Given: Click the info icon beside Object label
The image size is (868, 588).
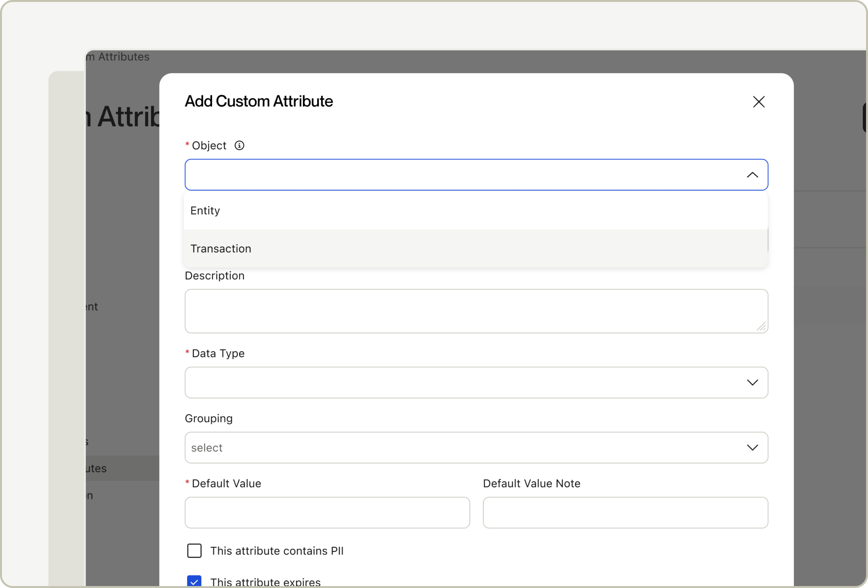Looking at the screenshot, I should coord(239,145).
